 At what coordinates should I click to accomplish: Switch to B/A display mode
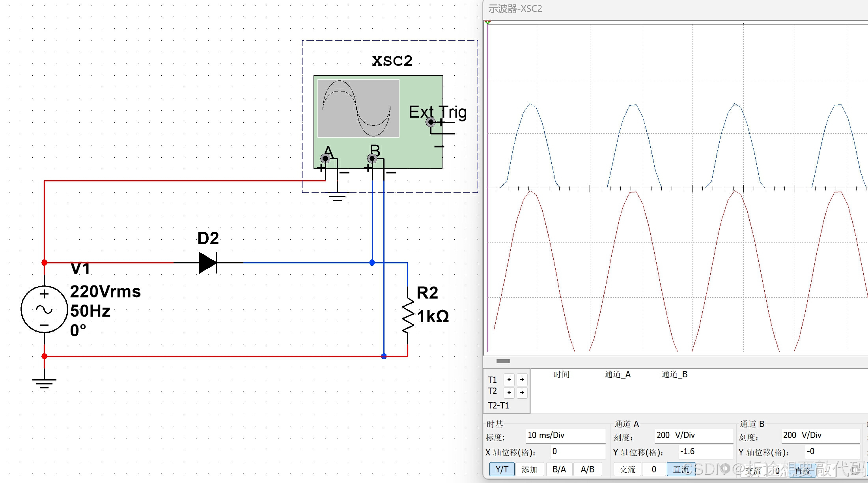(559, 469)
